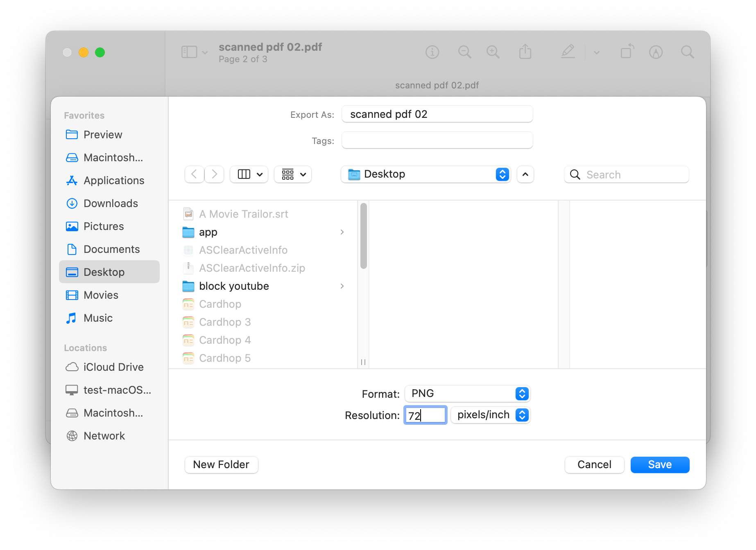Create a New Folder
The width and height of the screenshot is (756, 550).
(221, 464)
